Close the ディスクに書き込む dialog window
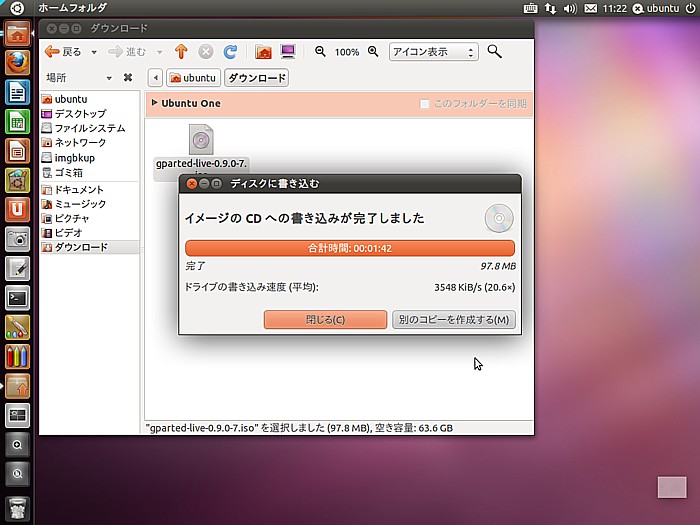Screen dimensions: 700x525 point(192,183)
